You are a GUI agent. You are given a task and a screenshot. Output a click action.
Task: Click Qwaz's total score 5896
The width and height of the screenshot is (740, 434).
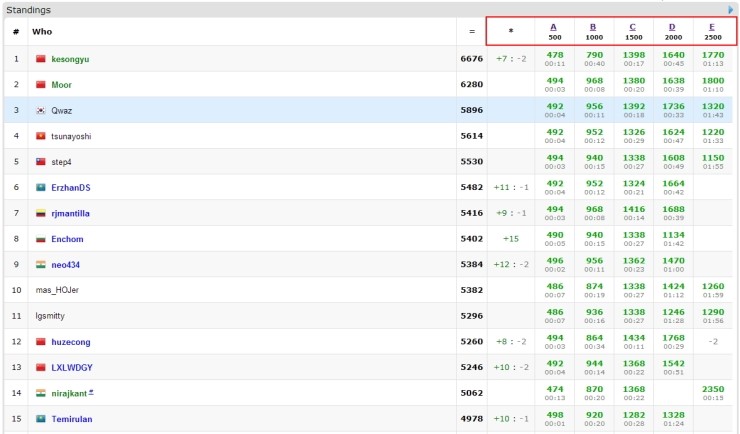[471, 110]
